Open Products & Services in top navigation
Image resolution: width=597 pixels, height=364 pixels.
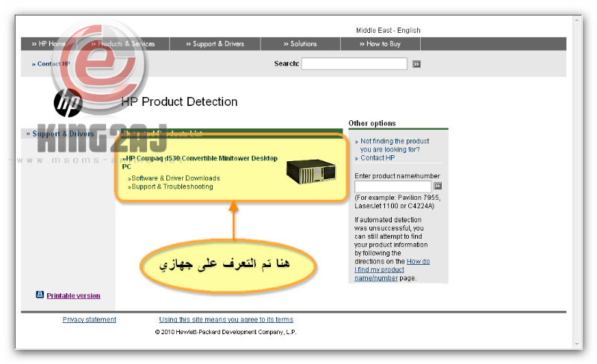pyautogui.click(x=123, y=44)
